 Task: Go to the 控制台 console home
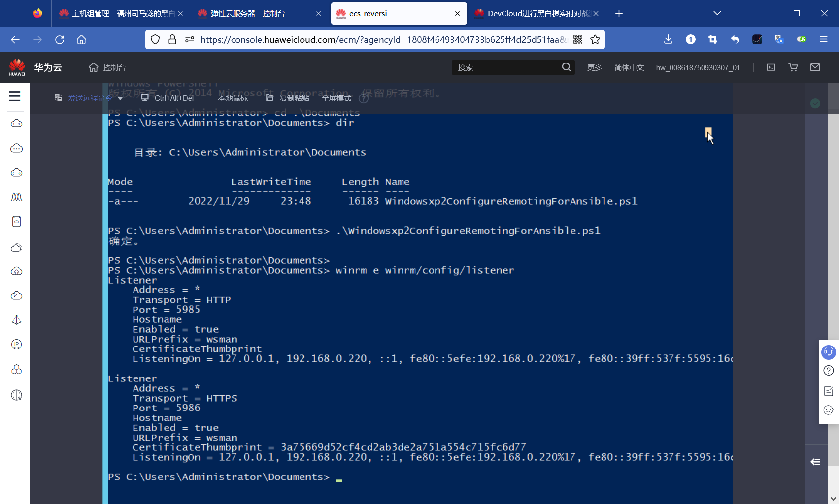point(107,67)
